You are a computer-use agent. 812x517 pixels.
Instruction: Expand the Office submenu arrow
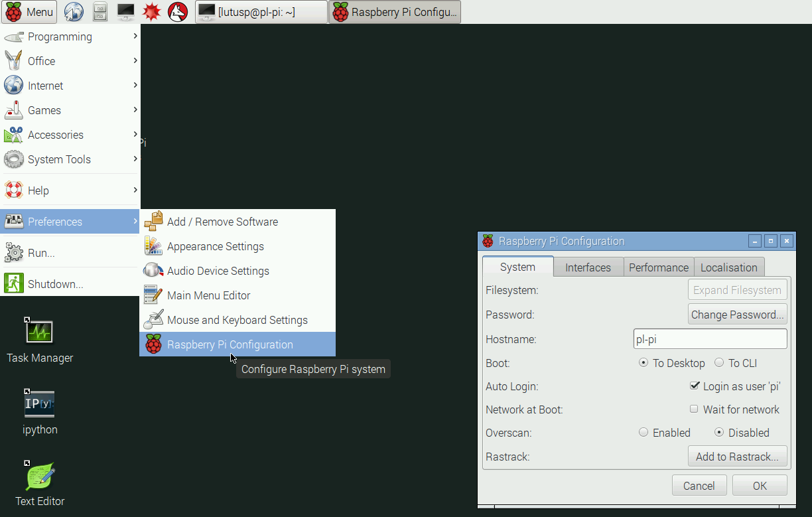pos(135,60)
